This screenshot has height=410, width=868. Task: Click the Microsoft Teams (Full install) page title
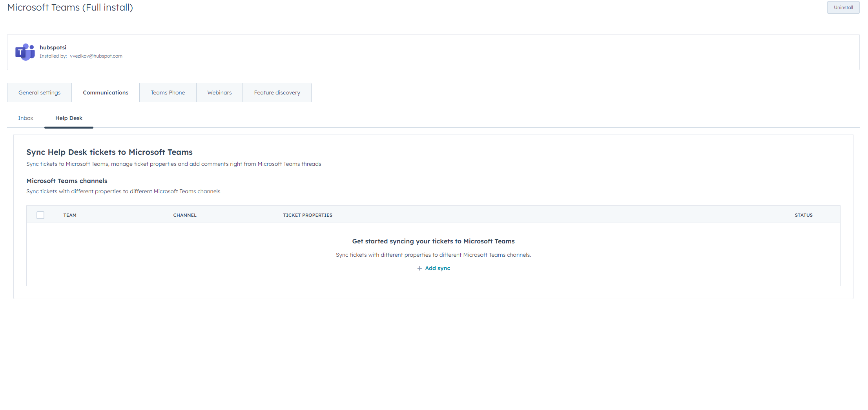coord(70,7)
